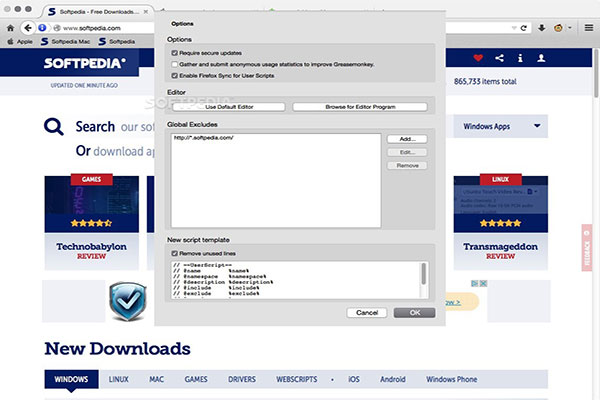Click the share icon in Softpedia header
Image resolution: width=600 pixels, height=400 pixels.
tap(500, 58)
